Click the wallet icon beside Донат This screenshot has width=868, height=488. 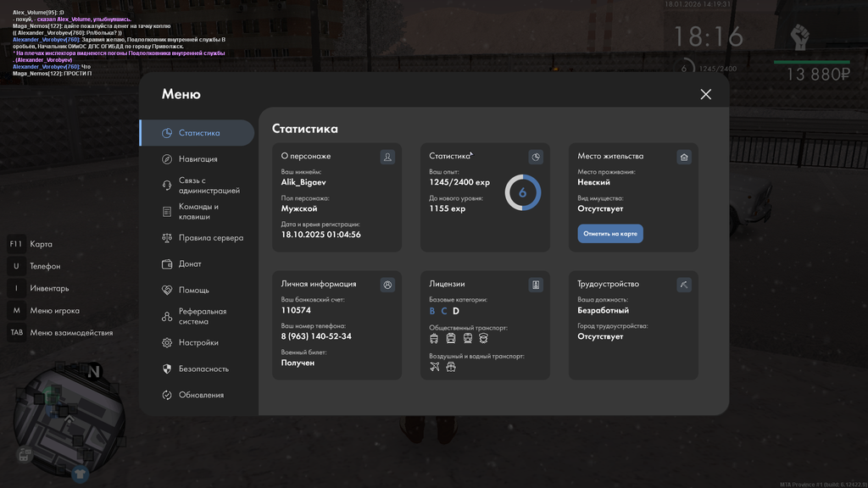click(x=167, y=264)
